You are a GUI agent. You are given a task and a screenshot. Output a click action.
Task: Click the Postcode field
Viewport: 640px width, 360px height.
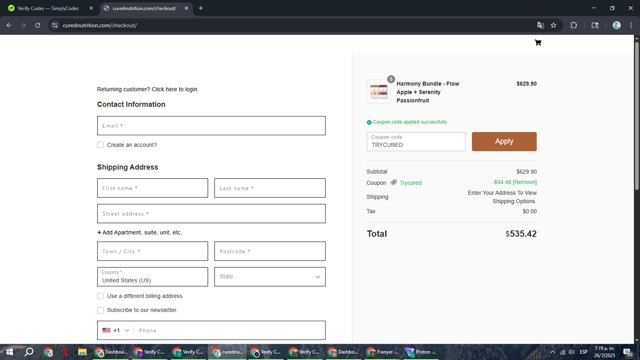(270, 251)
